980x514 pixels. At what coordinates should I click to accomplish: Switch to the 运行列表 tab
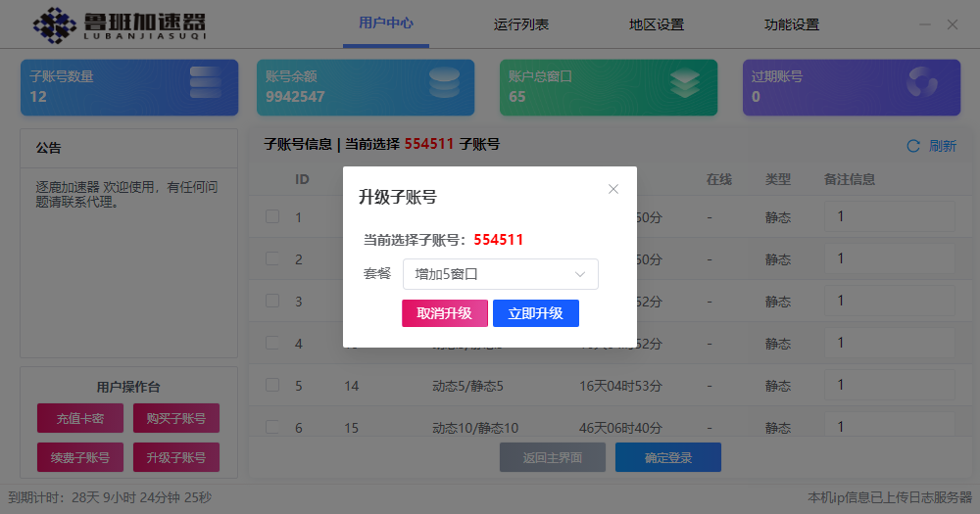pos(521,24)
